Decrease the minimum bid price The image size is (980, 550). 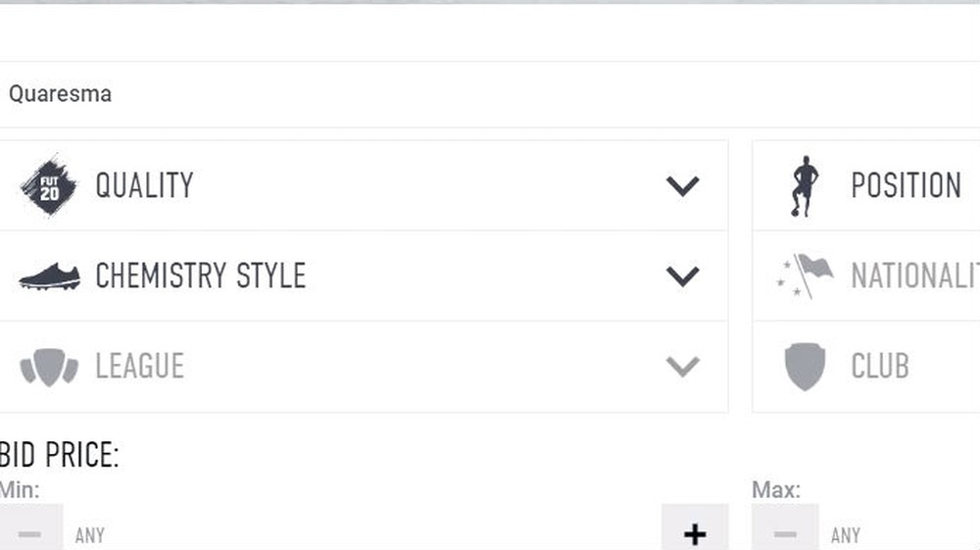pyautogui.click(x=30, y=533)
